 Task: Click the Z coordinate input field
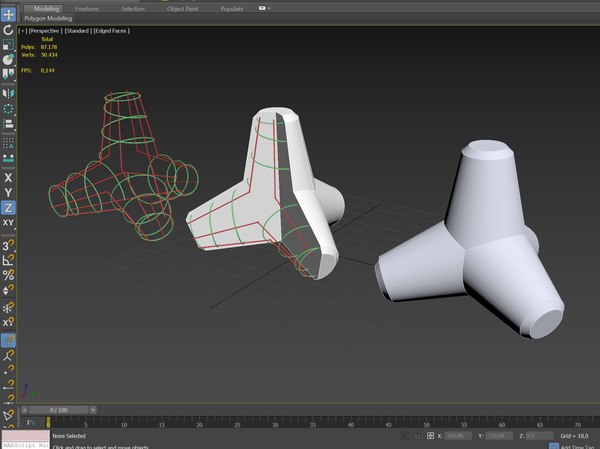click(x=540, y=436)
